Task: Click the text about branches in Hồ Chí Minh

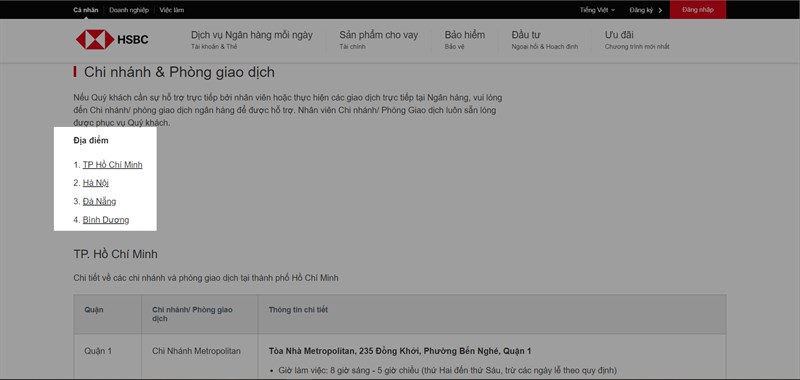Action: pos(206,278)
